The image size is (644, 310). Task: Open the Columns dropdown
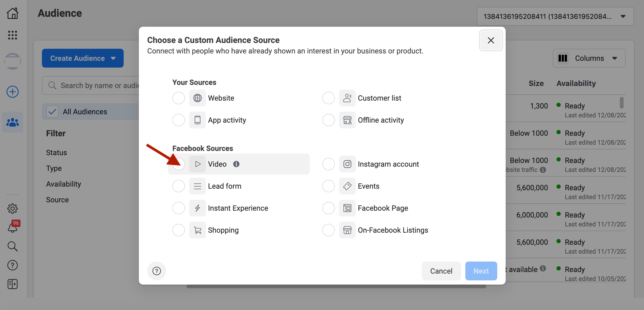[589, 58]
